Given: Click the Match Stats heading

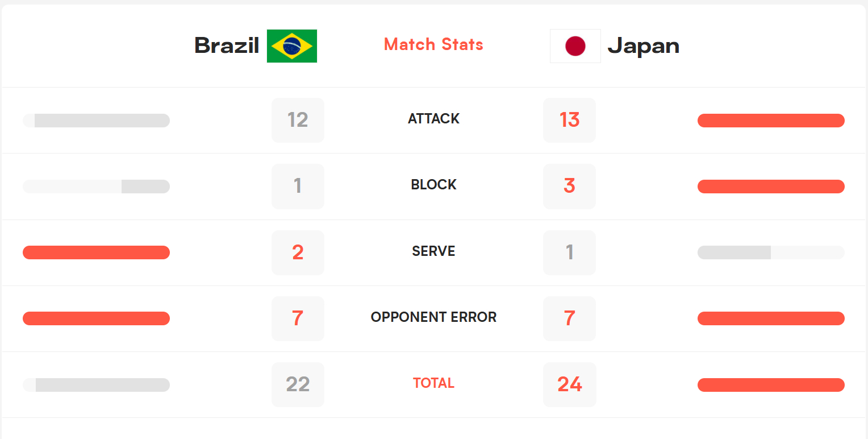Looking at the screenshot, I should point(433,44).
